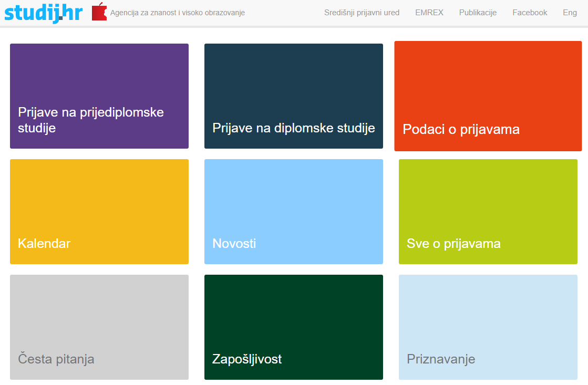Viewport: 588px width, 385px height.
Task: Open Publikacije in the top menu
Action: 478,13
